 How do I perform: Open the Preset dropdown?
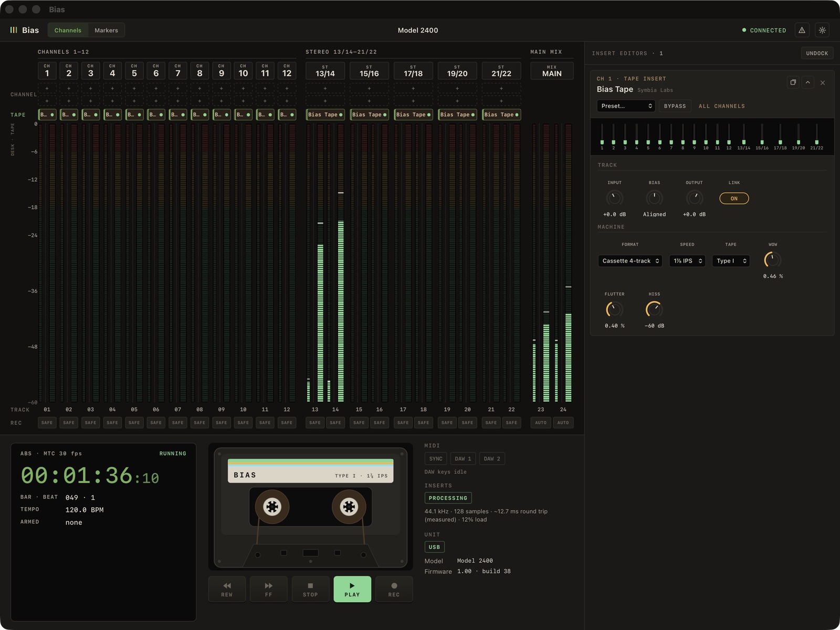(x=626, y=106)
